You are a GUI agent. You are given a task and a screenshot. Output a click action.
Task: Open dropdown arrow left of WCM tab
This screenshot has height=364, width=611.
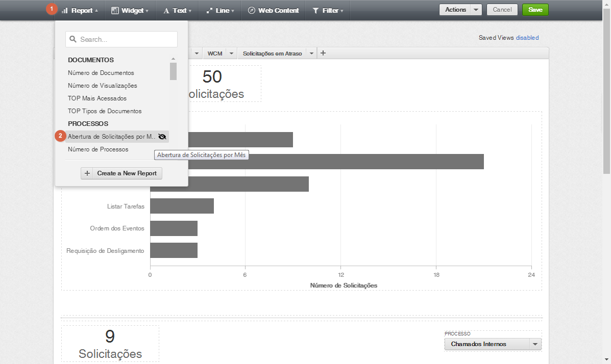tap(197, 54)
